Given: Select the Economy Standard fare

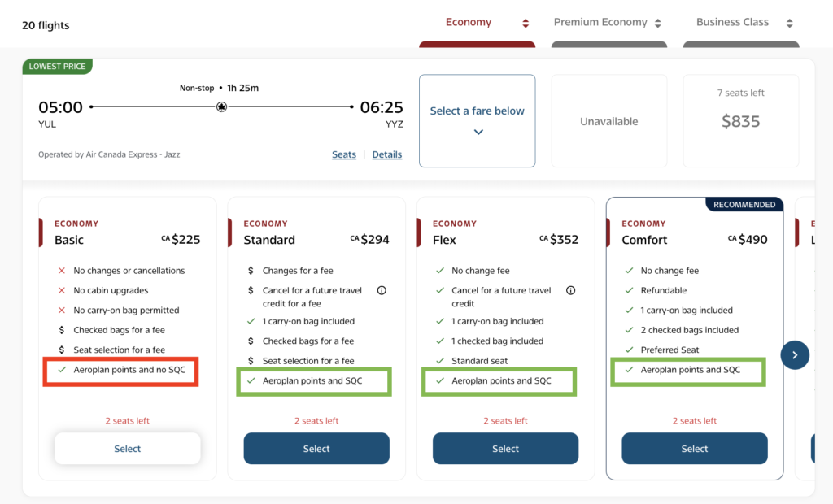Looking at the screenshot, I should pos(316,449).
